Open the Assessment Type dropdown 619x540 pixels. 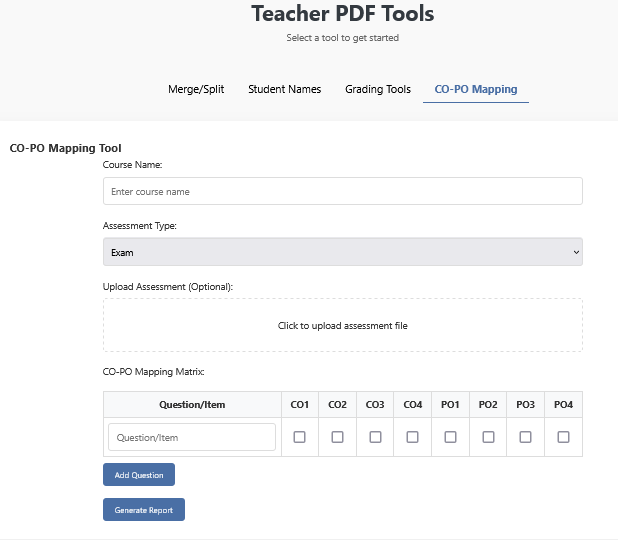click(x=342, y=252)
